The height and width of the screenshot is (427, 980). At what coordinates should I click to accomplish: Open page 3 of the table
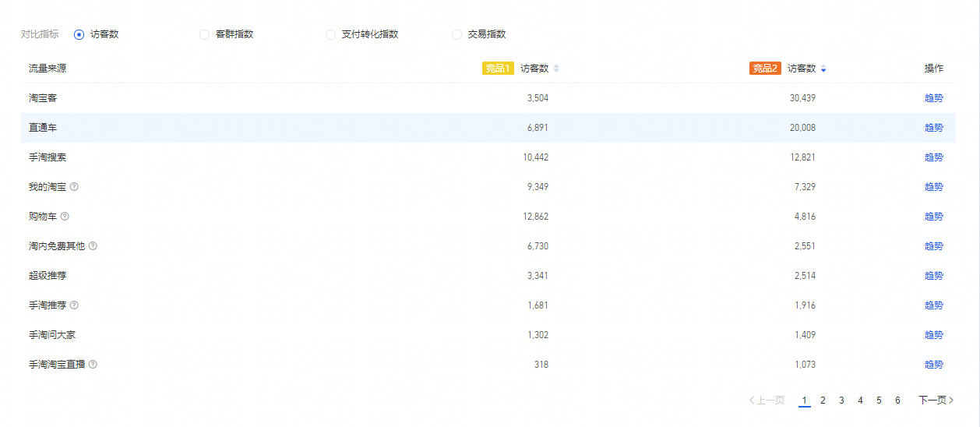pos(841,401)
